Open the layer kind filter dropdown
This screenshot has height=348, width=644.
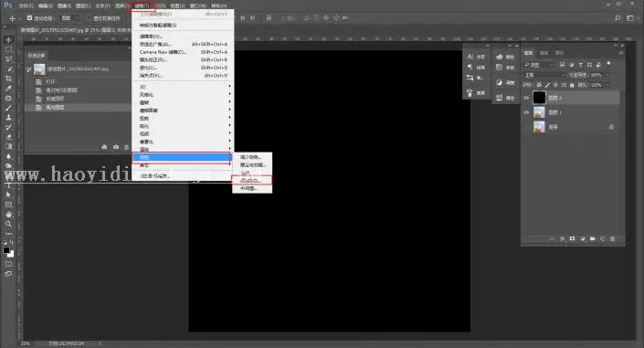click(539, 65)
